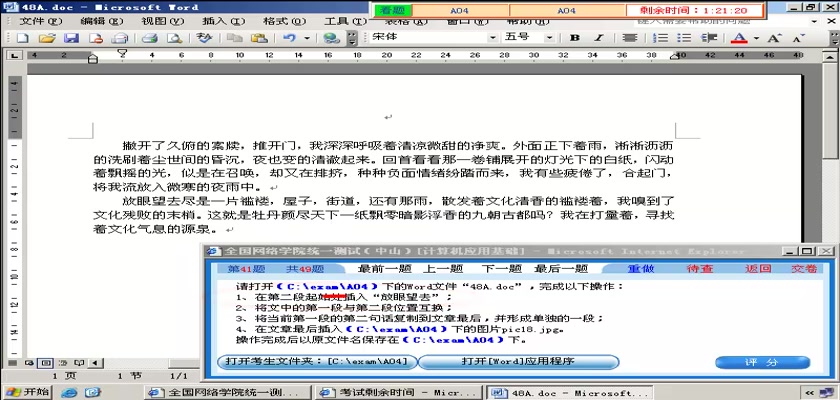Open the 工具(T) menu

coord(345,22)
